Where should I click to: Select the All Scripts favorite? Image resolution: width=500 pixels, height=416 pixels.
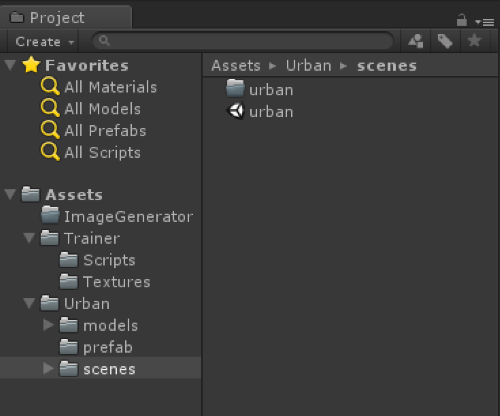(x=103, y=153)
